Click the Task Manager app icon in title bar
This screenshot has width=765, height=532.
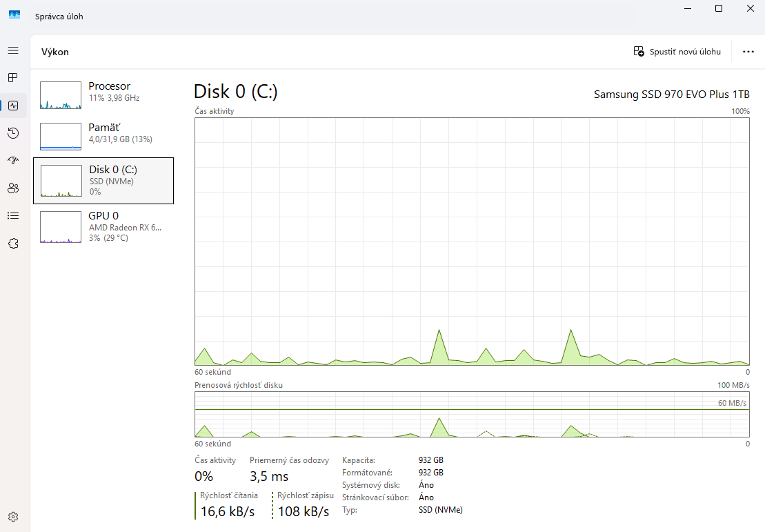[x=14, y=15]
